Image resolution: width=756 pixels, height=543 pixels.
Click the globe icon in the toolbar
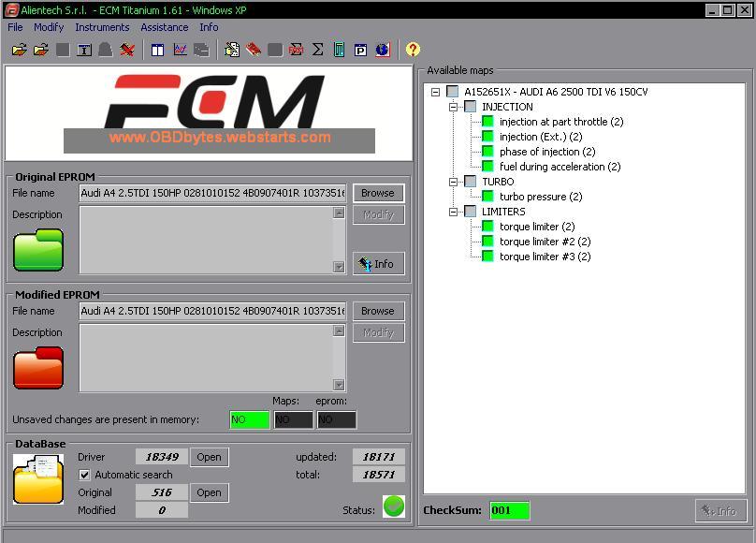click(382, 50)
